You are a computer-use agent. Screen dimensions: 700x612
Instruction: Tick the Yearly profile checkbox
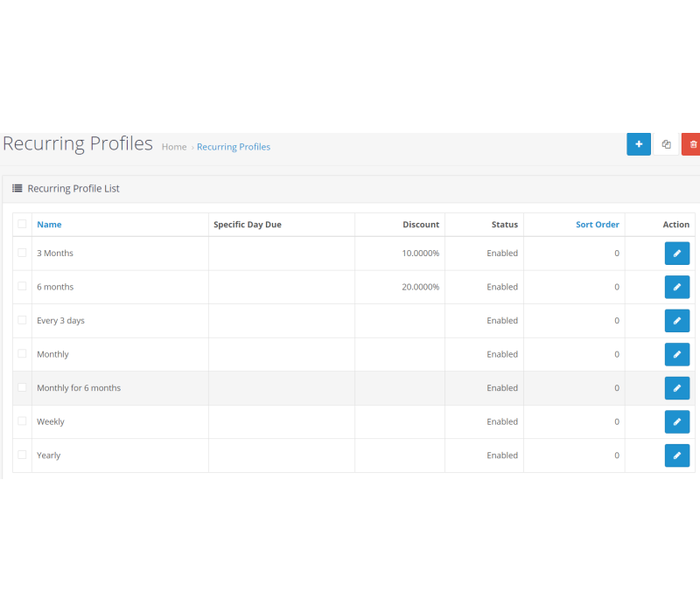pyautogui.click(x=22, y=455)
